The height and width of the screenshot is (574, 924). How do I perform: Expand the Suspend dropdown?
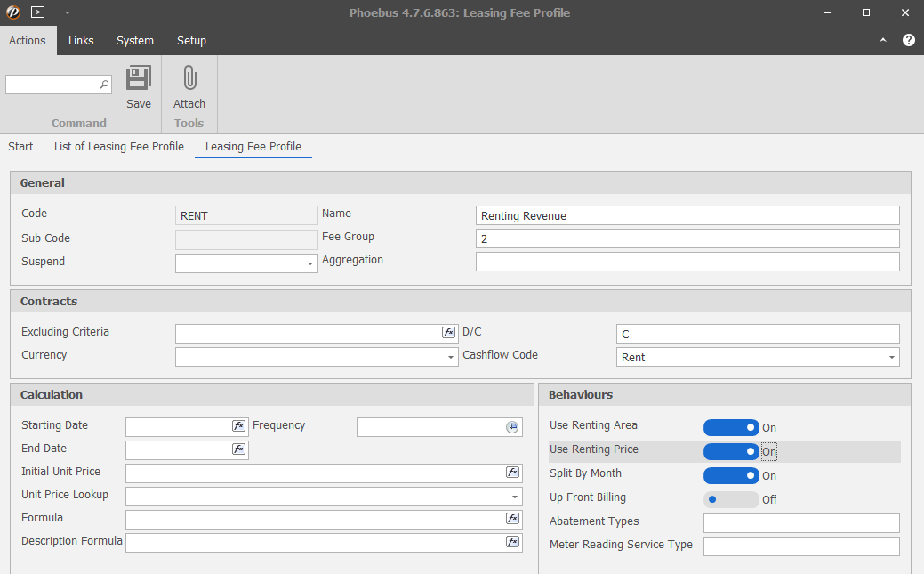tap(310, 264)
